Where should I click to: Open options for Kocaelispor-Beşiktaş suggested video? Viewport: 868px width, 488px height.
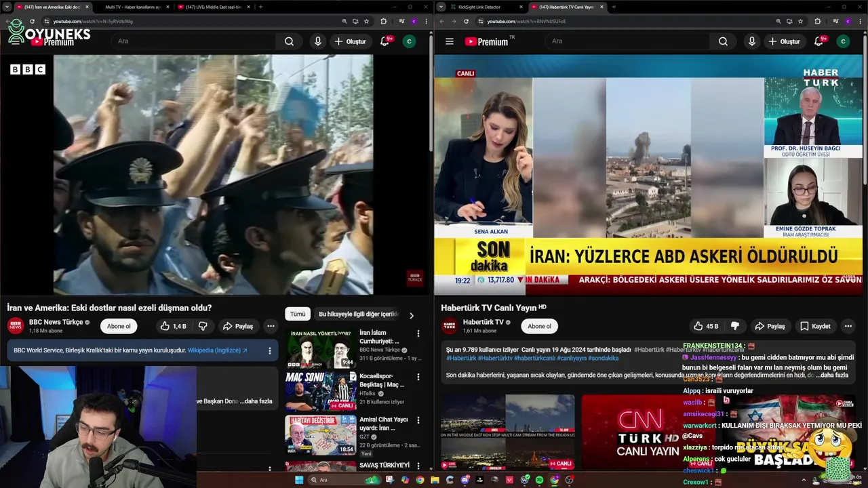point(418,377)
